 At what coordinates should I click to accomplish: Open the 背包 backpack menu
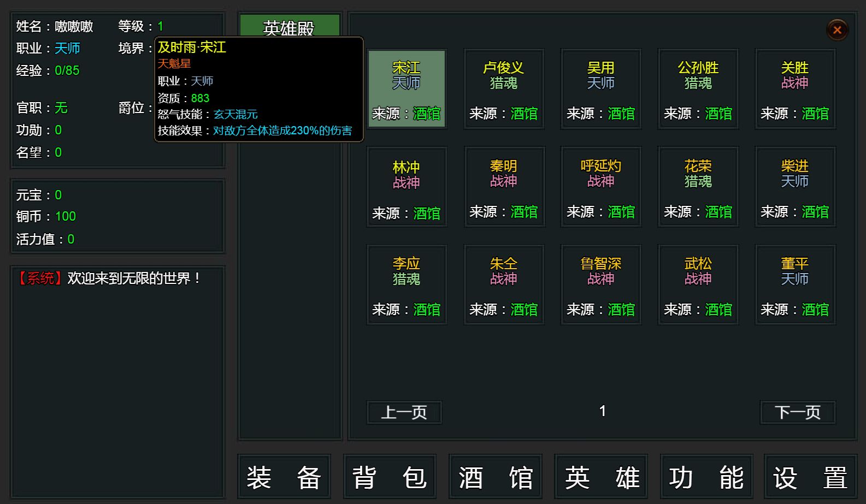pyautogui.click(x=389, y=477)
